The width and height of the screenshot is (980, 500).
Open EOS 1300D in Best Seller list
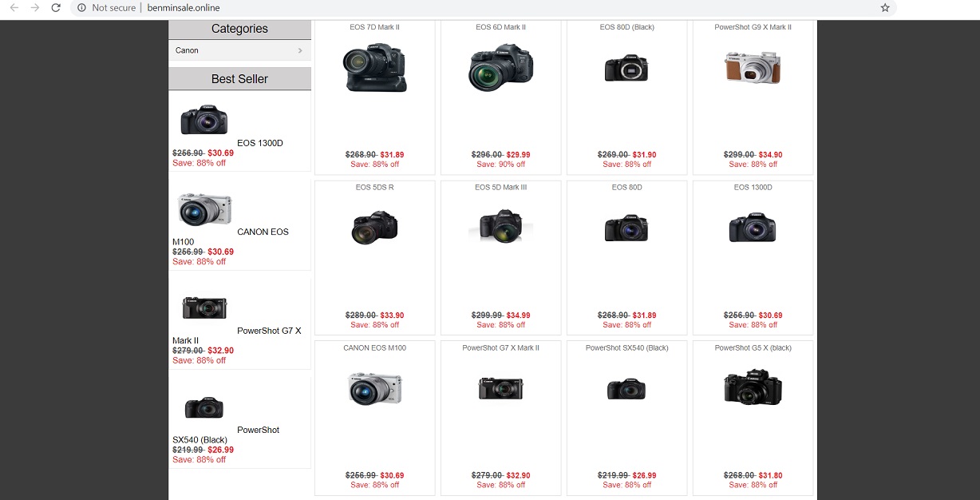pyautogui.click(x=260, y=143)
